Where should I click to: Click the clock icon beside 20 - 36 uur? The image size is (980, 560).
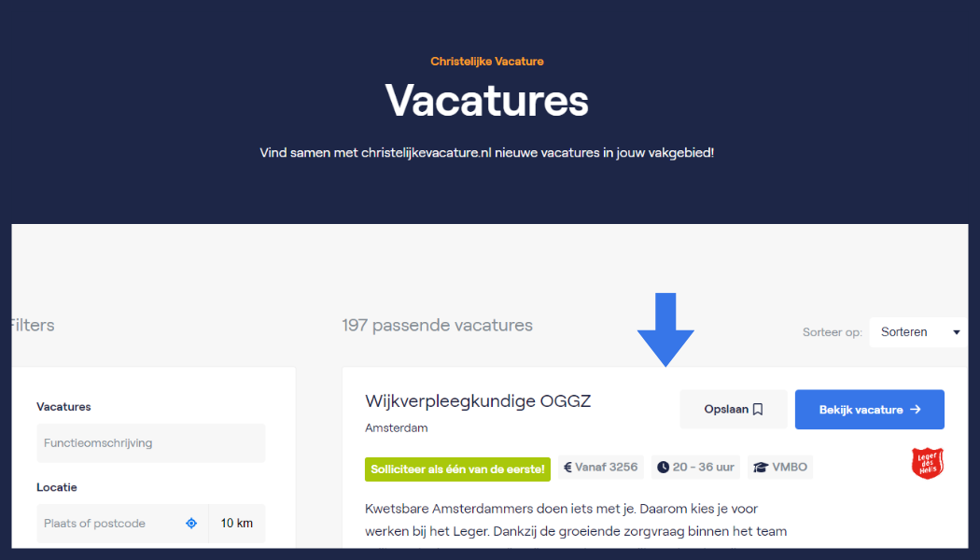point(663,467)
